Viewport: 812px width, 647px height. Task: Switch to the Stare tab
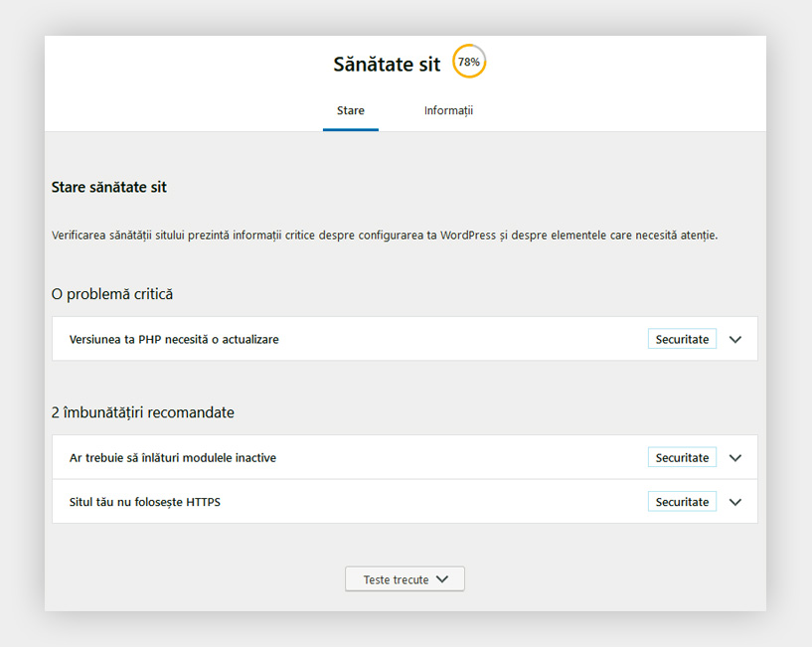pos(350,110)
